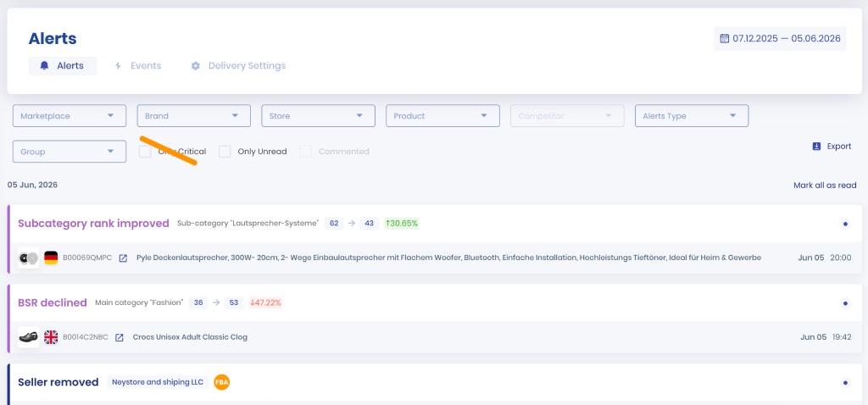Click the ↓47.22% change badge
The width and height of the screenshot is (868, 405).
pos(265,302)
